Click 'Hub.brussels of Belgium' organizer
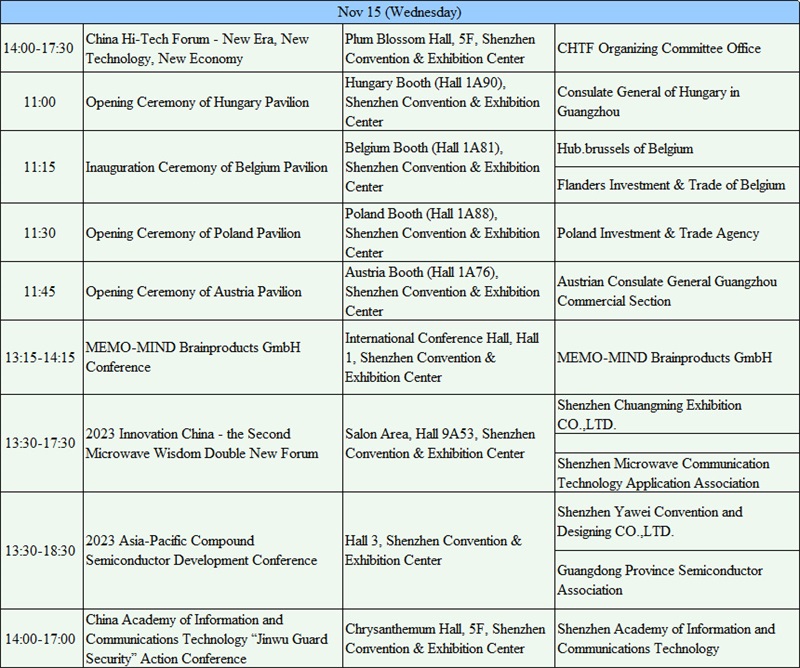 pos(677,149)
